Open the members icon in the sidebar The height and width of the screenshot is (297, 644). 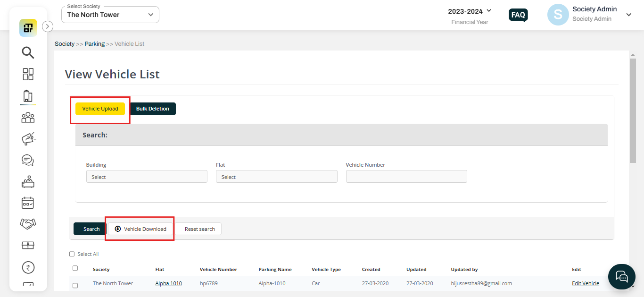pos(27,117)
